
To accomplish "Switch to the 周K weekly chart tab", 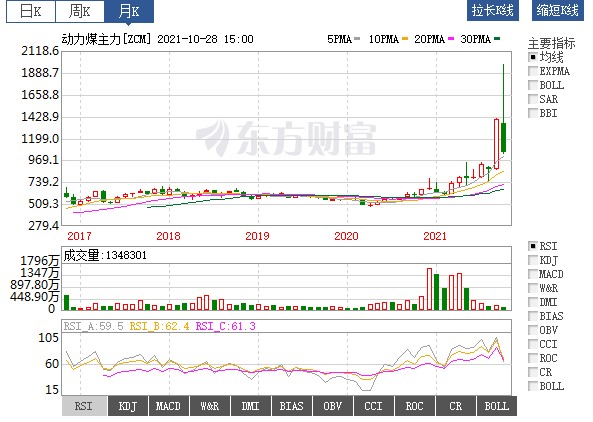I will pyautogui.click(x=80, y=11).
